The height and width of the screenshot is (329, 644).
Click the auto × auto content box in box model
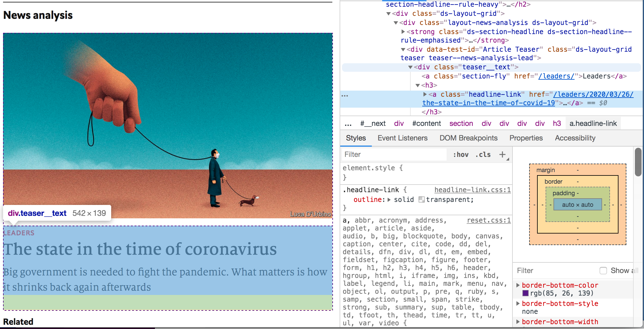click(577, 205)
